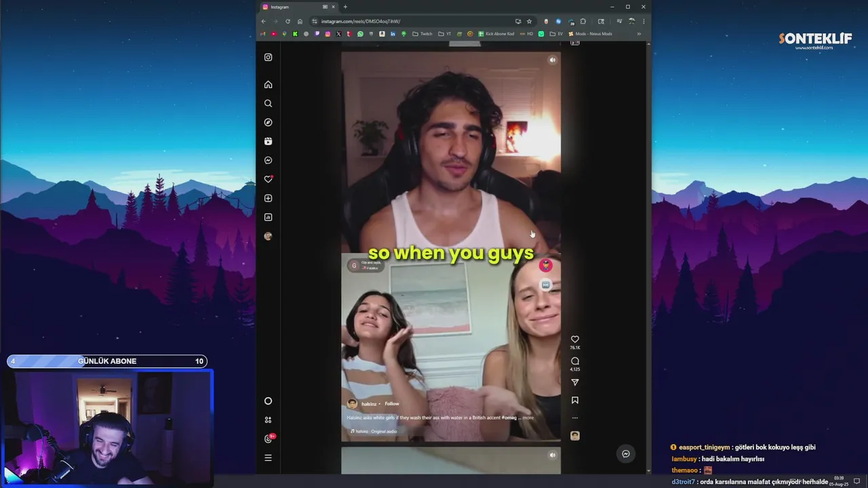Open the Reels icon in the sidebar
The width and height of the screenshot is (868, 488).
pyautogui.click(x=268, y=142)
